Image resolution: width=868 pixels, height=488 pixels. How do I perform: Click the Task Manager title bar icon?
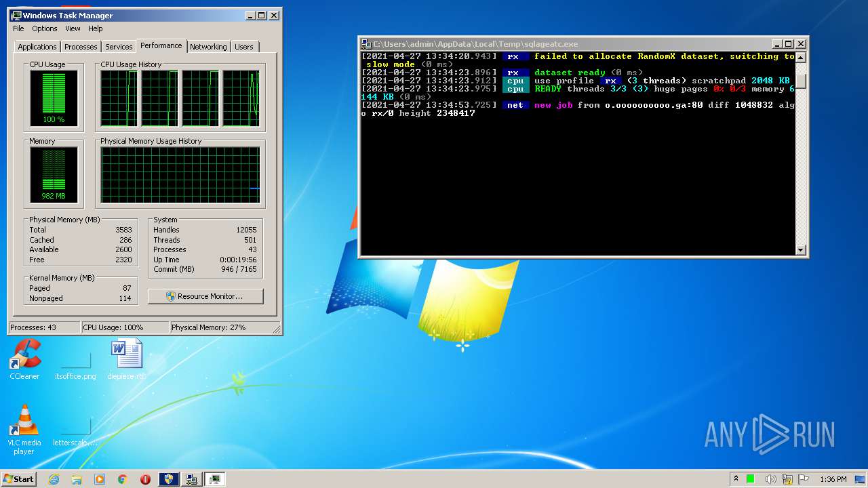16,15
